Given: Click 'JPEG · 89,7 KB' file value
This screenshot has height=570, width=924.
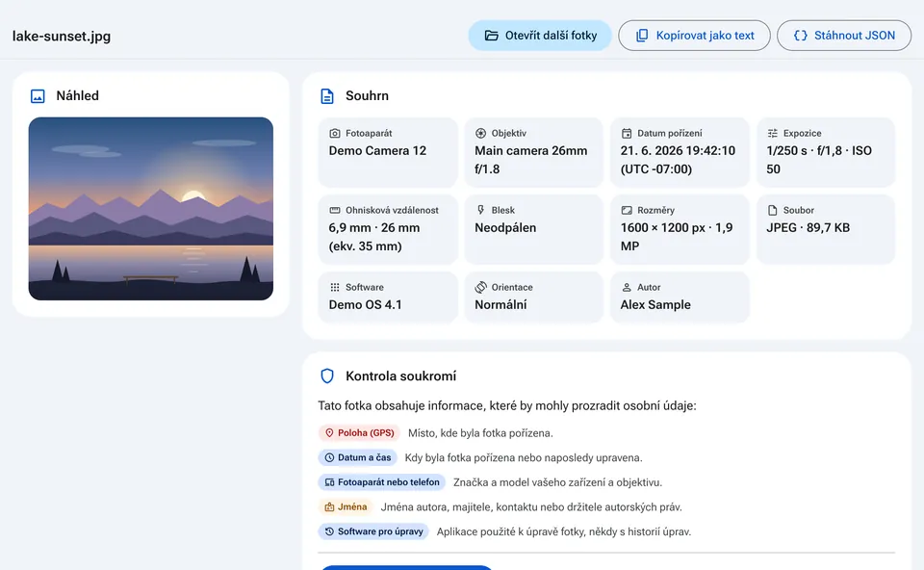Looking at the screenshot, I should (x=808, y=228).
